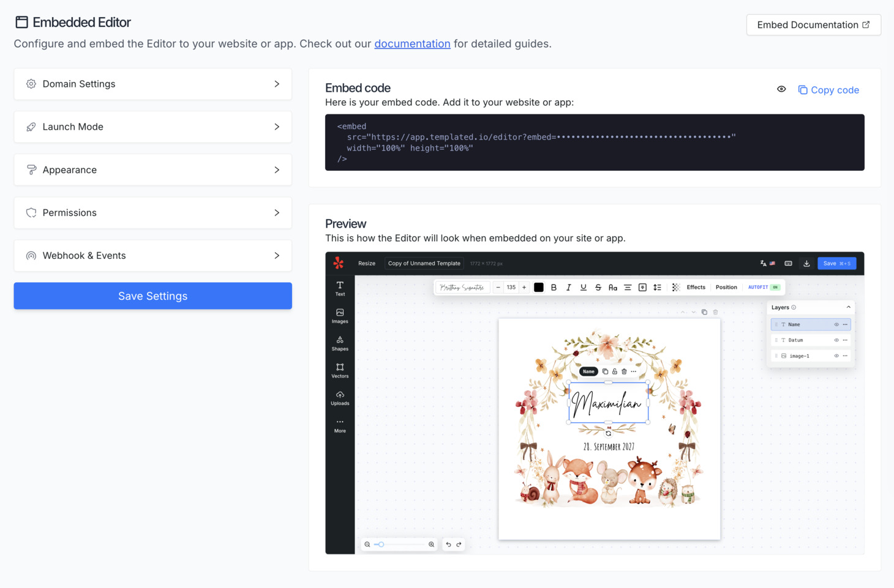Open the Permissions settings section
The height and width of the screenshot is (588, 894).
point(152,212)
